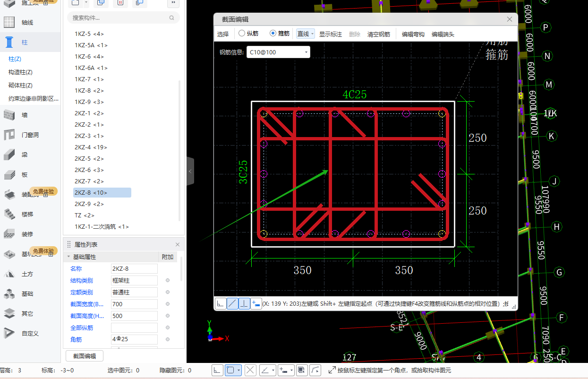Viewport: 588px width, 379px height.
Task: Click the 搜索构件 search field
Action: [123, 18]
